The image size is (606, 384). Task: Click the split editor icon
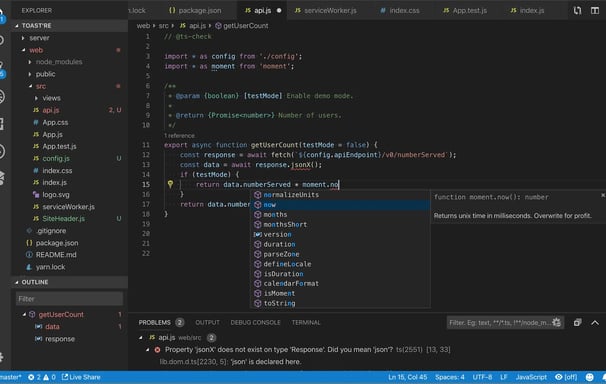coord(595,11)
